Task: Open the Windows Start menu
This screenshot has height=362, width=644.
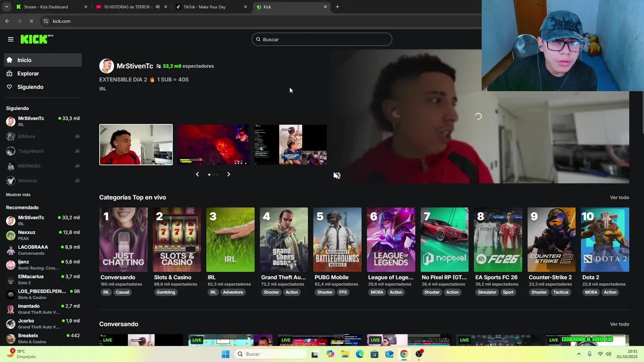Action: (x=225, y=354)
